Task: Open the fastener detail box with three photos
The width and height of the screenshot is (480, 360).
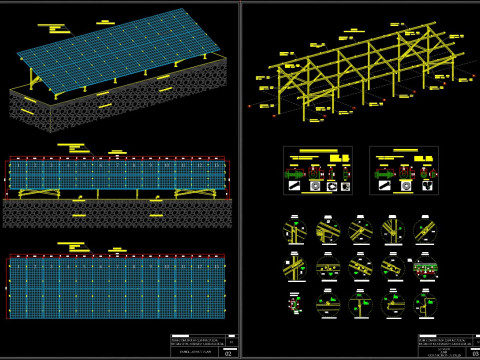Action: tap(404, 170)
